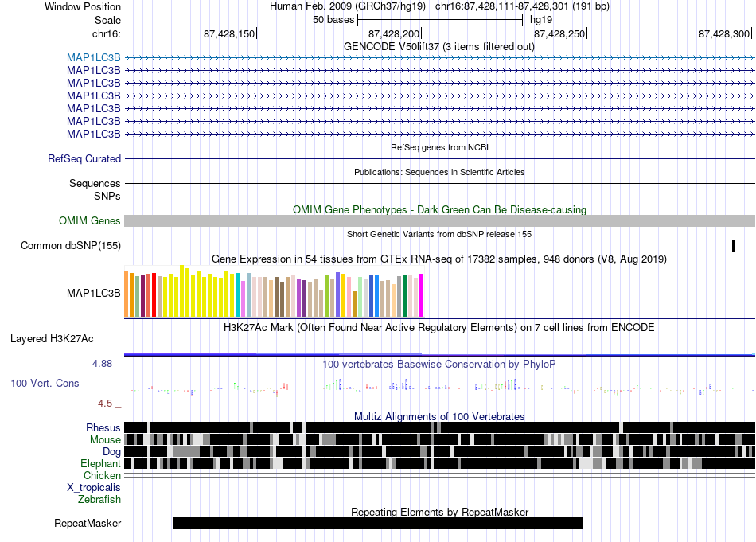Click the chr16:87,428,111-87,428,301 position text

pyautogui.click(x=522, y=6)
